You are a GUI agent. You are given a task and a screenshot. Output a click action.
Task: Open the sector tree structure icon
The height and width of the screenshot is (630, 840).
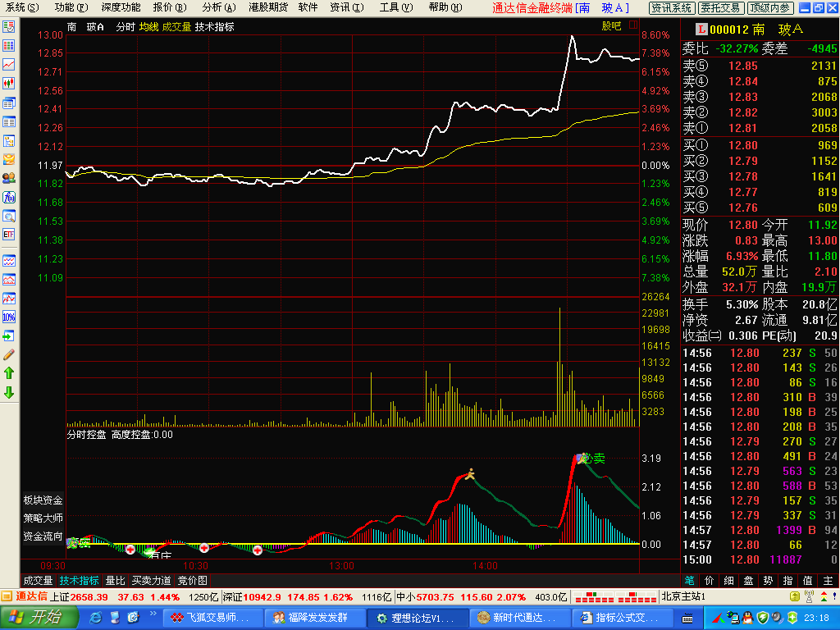point(8,141)
